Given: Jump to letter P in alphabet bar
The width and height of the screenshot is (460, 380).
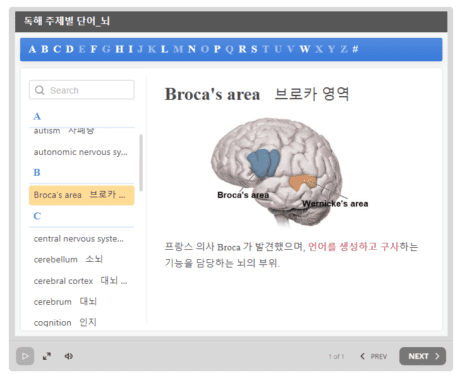Looking at the screenshot, I should point(217,49).
